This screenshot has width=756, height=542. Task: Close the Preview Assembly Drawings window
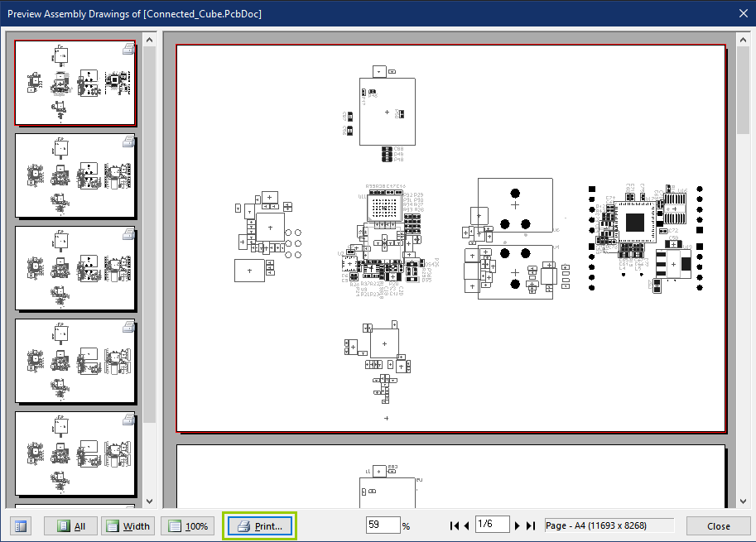(743, 13)
